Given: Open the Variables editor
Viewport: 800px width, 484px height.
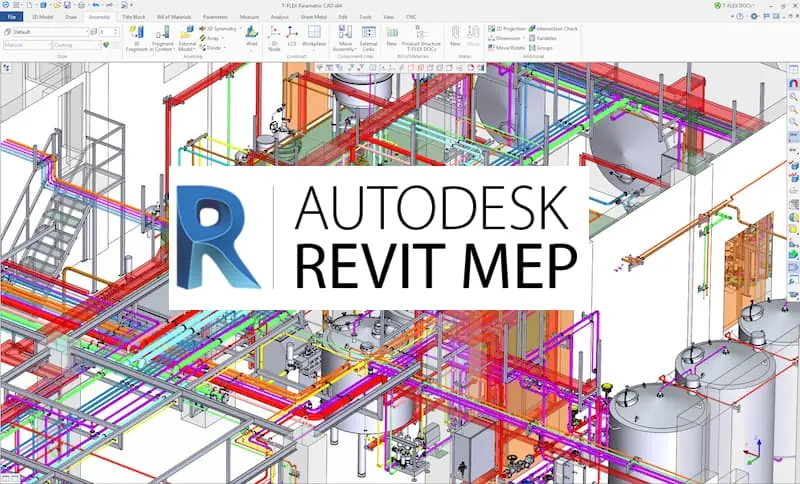Looking at the screenshot, I should tap(542, 38).
